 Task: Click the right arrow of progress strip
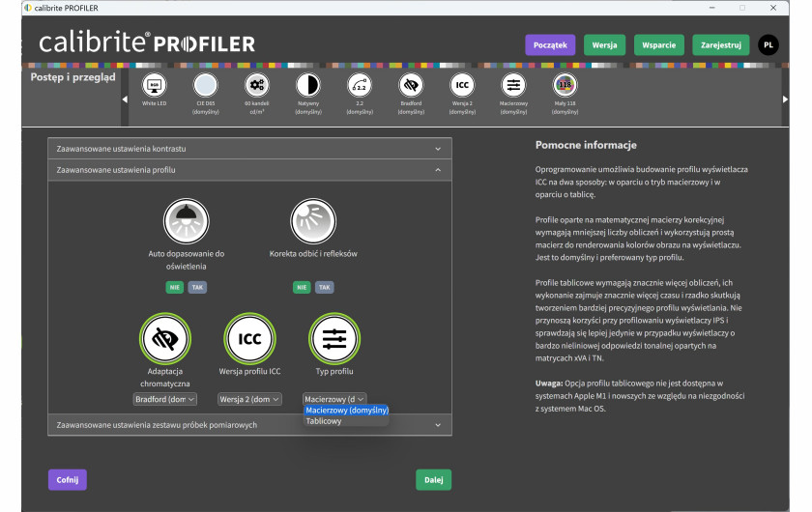coord(785,99)
